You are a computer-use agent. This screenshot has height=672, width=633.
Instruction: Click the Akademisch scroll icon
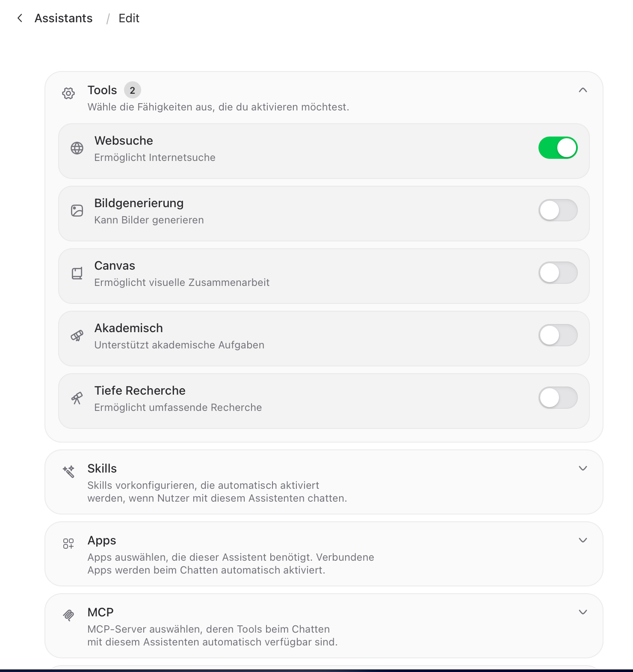77,336
